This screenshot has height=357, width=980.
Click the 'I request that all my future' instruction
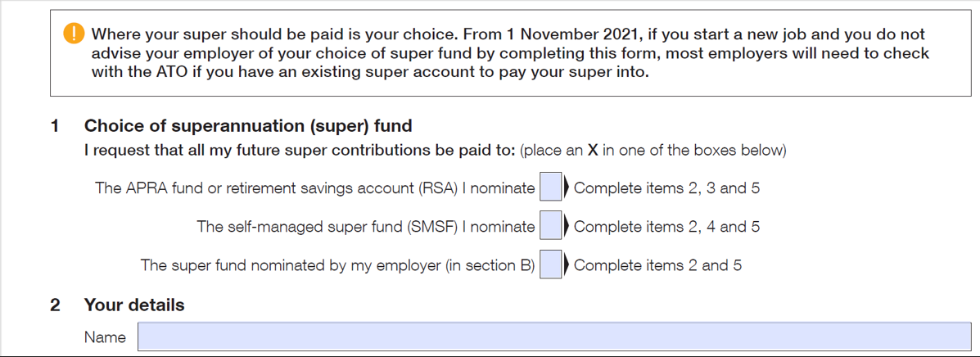435,151
